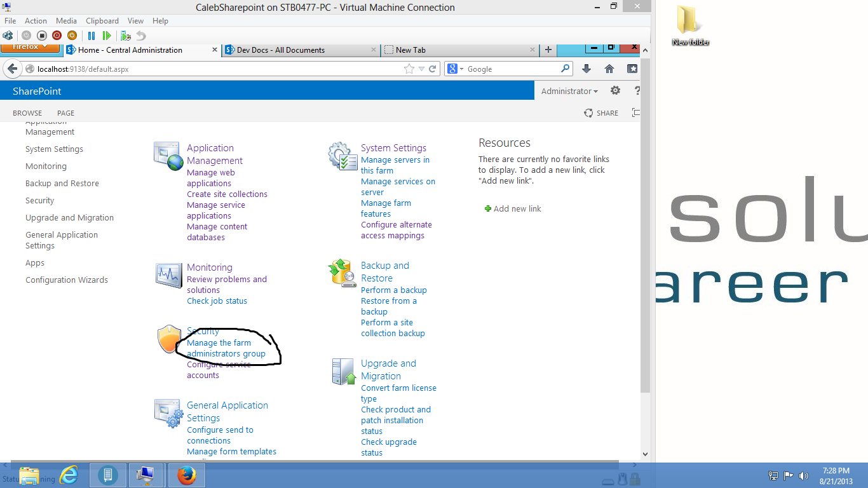Image resolution: width=868 pixels, height=488 pixels.
Task: Click the General Application Settings icon
Action: (168, 413)
